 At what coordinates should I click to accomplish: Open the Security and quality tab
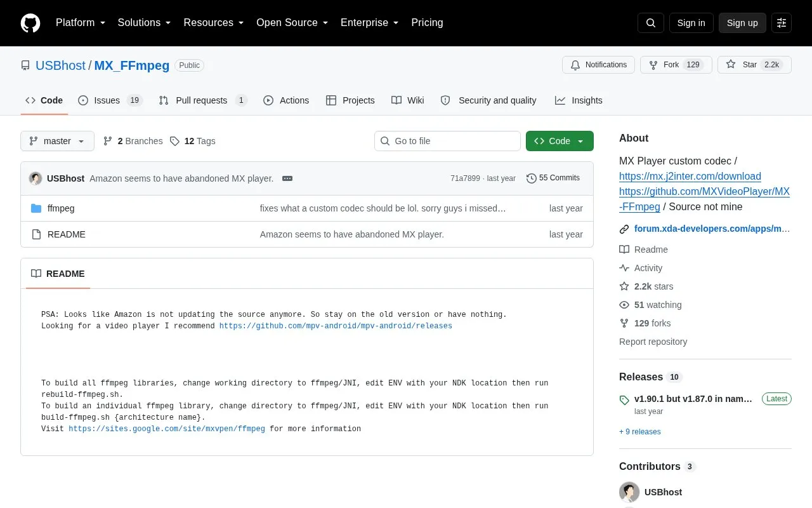point(488,100)
